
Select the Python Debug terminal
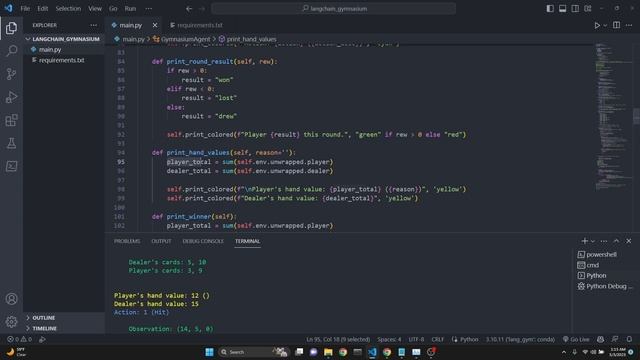(605, 286)
